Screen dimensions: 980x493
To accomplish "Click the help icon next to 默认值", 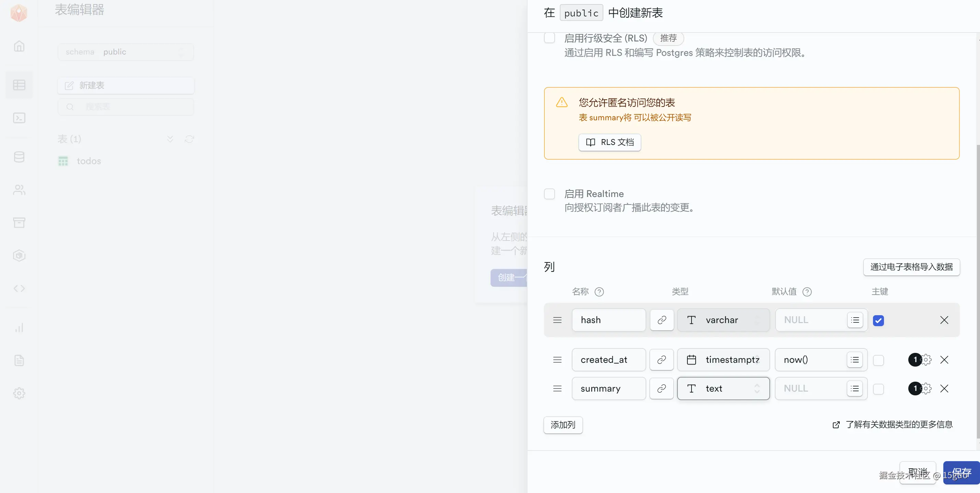I will click(806, 292).
